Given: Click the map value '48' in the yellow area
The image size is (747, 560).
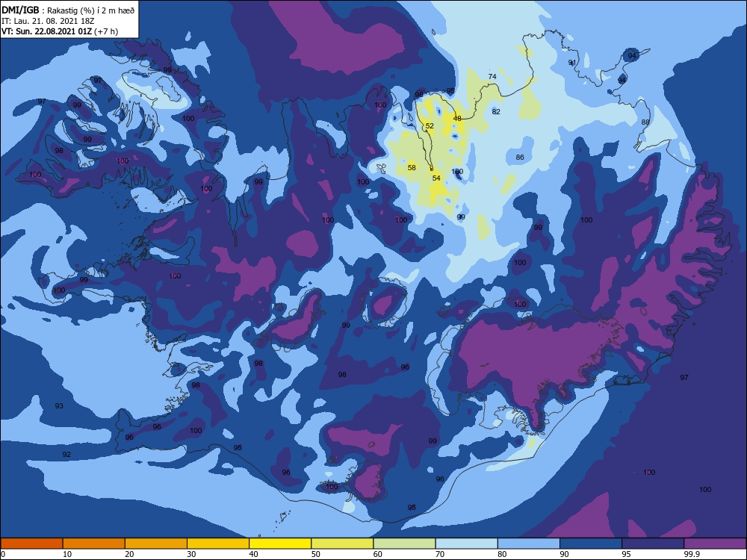Looking at the screenshot, I should pos(457,118).
